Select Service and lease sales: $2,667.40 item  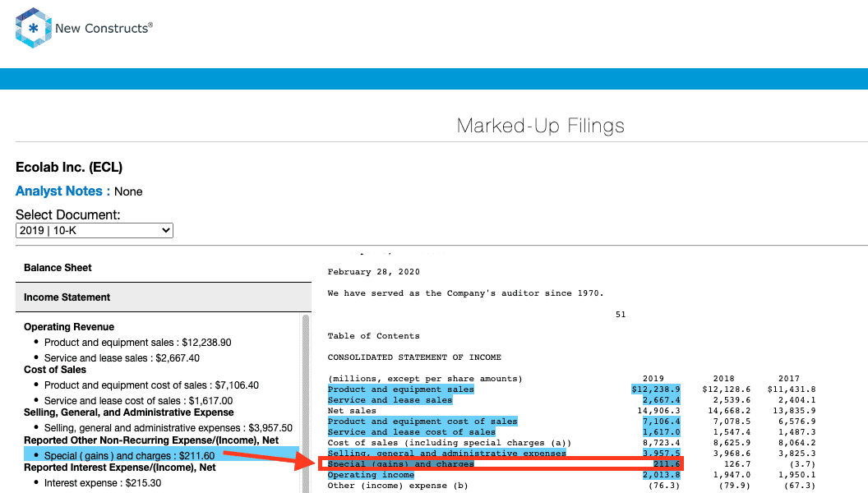(x=122, y=358)
